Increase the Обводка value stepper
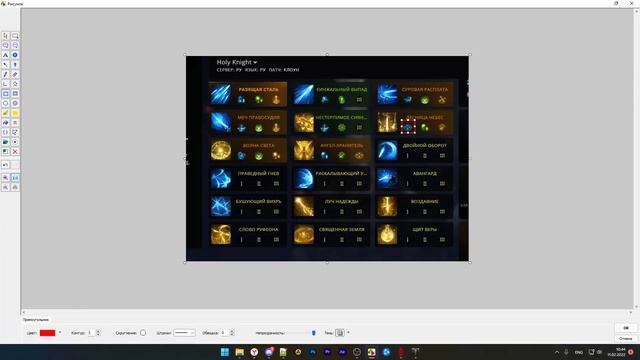640x360 pixels. 232,331
